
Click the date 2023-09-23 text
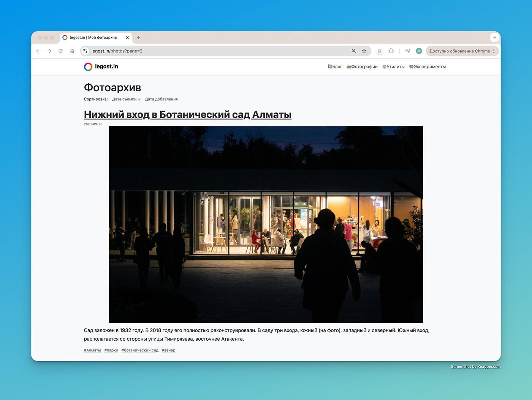coord(93,124)
